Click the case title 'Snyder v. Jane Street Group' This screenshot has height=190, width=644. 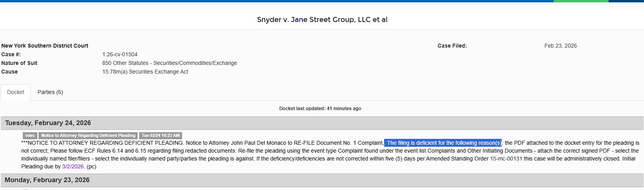tap(322, 20)
